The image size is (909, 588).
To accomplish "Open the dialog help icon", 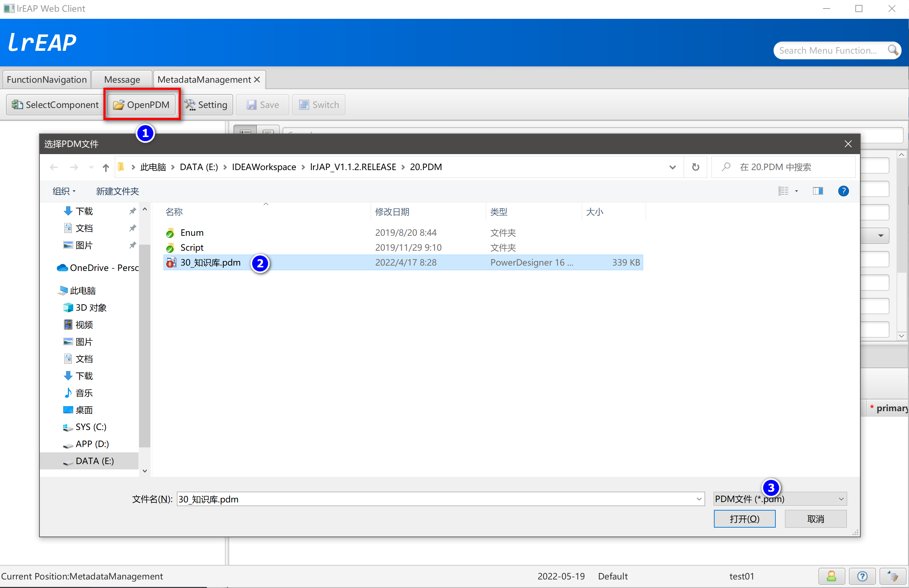I will pyautogui.click(x=843, y=191).
